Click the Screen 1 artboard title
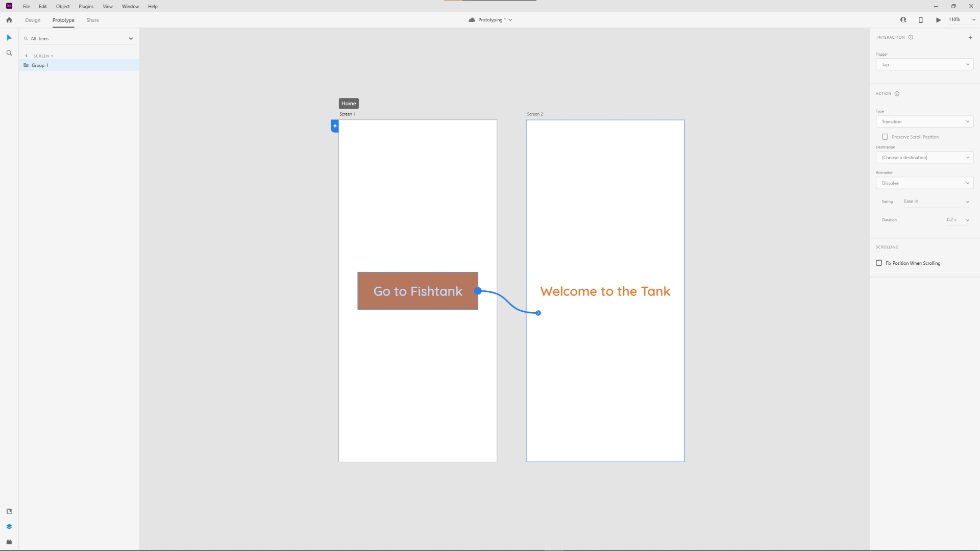The width and height of the screenshot is (980, 551). pyautogui.click(x=347, y=114)
